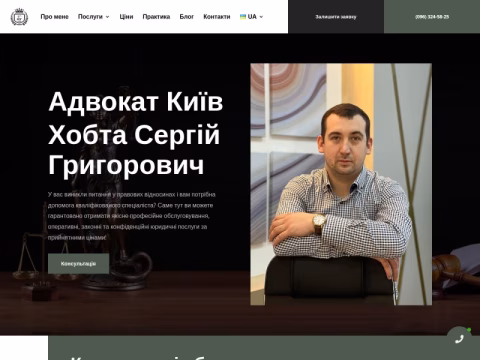Open the UA language selector

(252, 17)
